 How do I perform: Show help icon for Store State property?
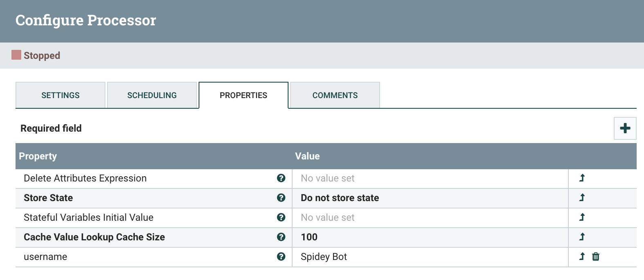(281, 197)
